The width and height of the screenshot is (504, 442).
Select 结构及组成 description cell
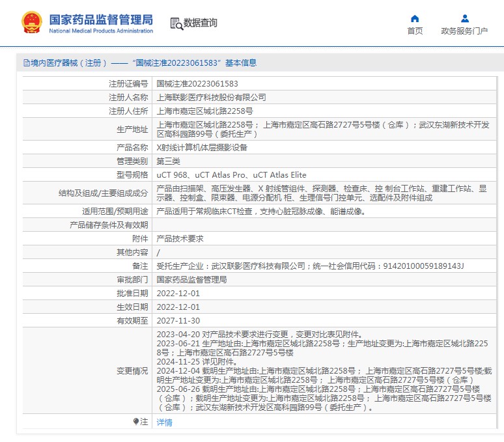tap(324, 193)
